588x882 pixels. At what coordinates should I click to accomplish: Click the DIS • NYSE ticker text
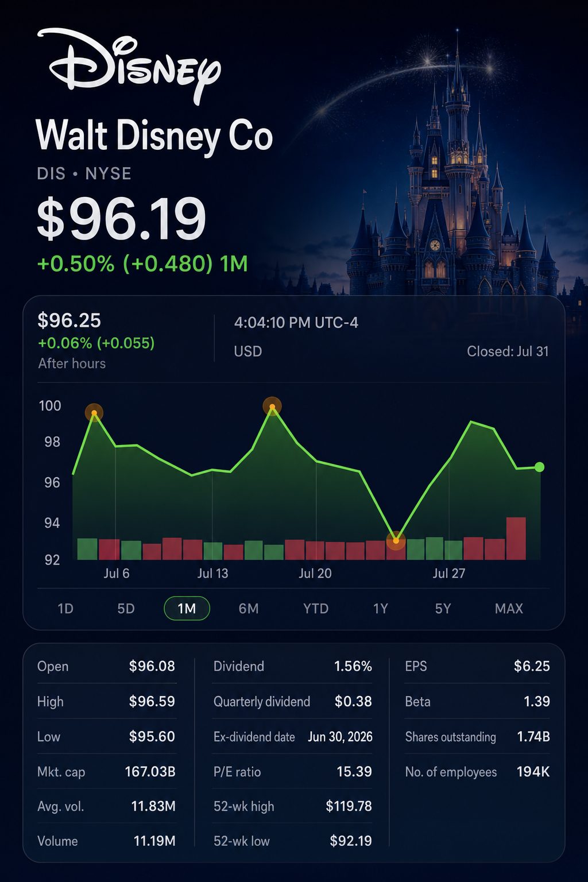[x=84, y=173]
